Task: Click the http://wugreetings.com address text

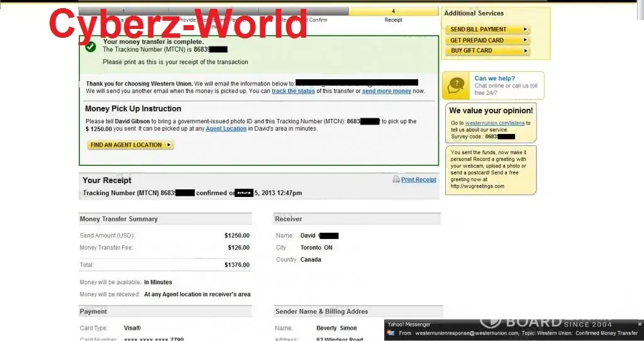Action: [x=477, y=186]
